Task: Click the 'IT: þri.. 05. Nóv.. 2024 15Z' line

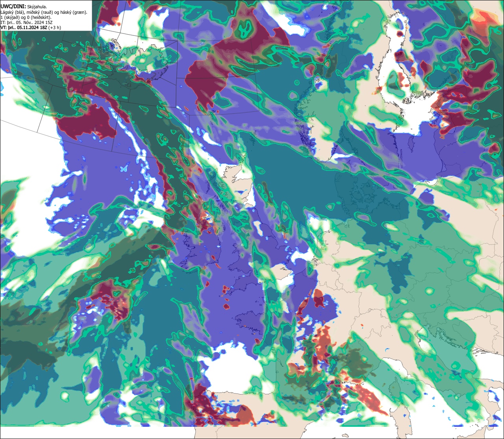Action: pos(27,22)
